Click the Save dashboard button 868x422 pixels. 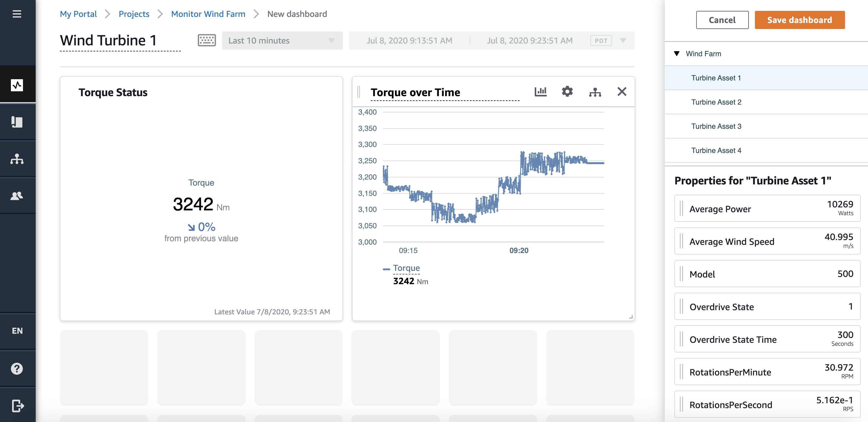[x=799, y=20]
